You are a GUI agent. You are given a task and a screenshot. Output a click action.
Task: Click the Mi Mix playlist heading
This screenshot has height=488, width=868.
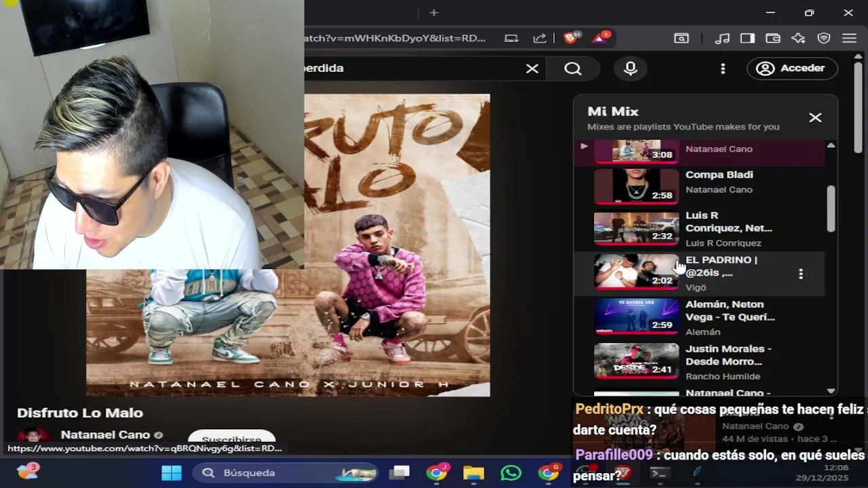click(613, 111)
